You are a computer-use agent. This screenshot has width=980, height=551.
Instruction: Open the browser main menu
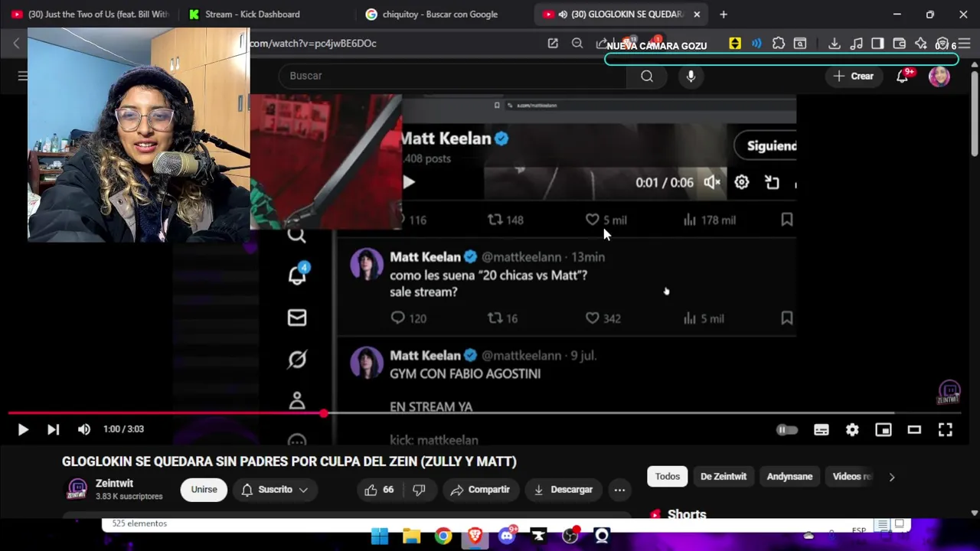[x=964, y=44]
